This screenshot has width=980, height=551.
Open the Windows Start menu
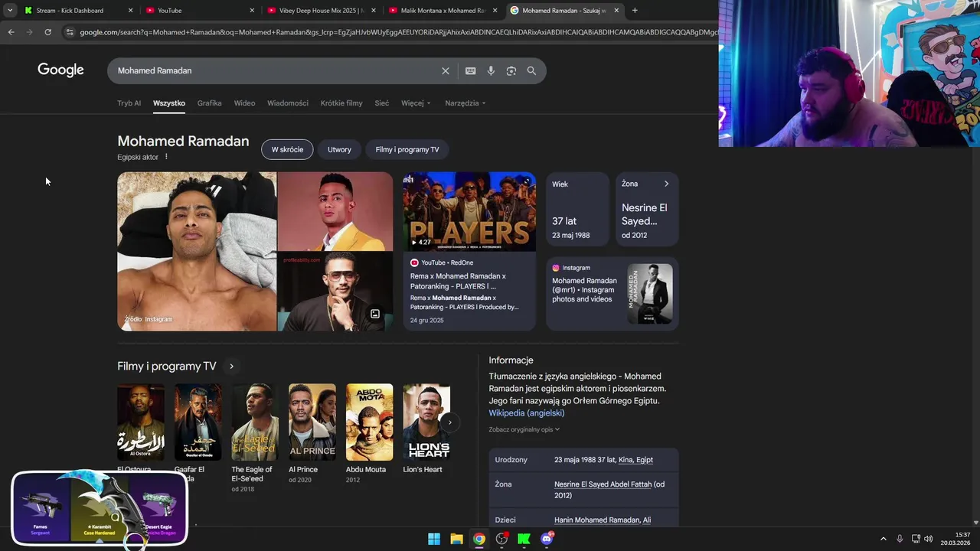coord(434,539)
